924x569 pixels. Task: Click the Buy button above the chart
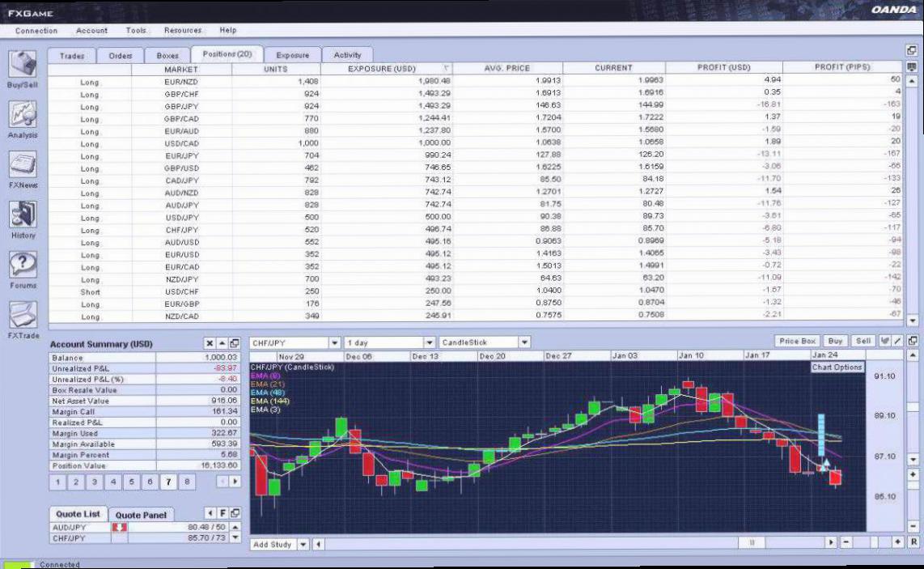pos(835,341)
